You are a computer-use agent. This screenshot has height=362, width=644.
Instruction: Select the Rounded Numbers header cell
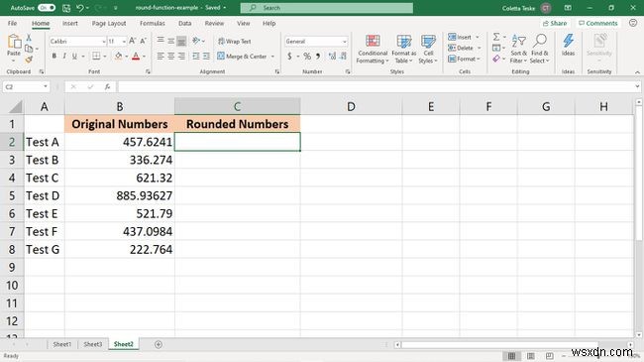pos(238,124)
